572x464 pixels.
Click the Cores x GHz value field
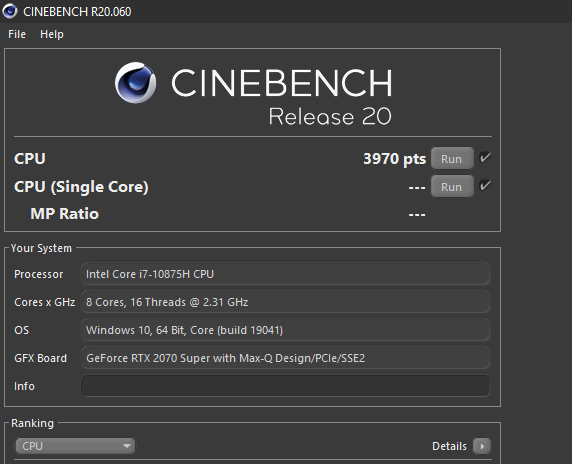pos(285,302)
